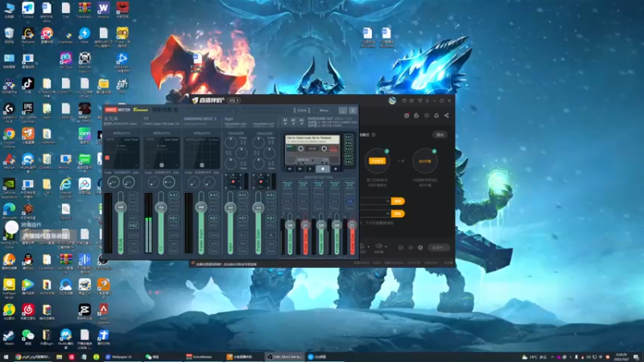
Task: Enable A1 routing on YY strip
Action: [174, 195]
